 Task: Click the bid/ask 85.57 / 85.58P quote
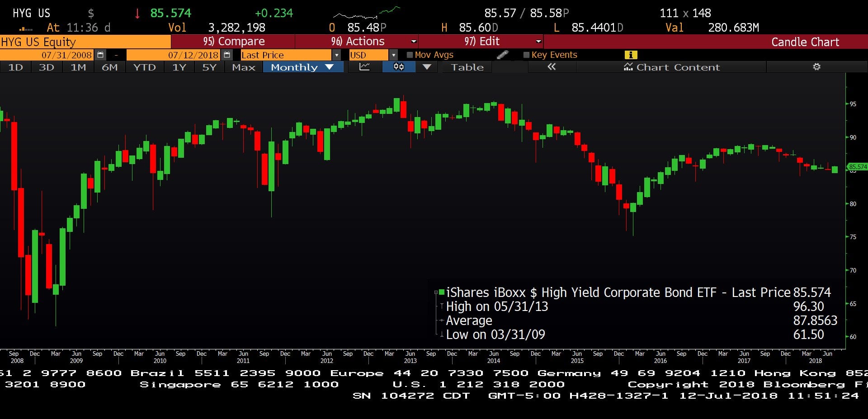click(526, 13)
